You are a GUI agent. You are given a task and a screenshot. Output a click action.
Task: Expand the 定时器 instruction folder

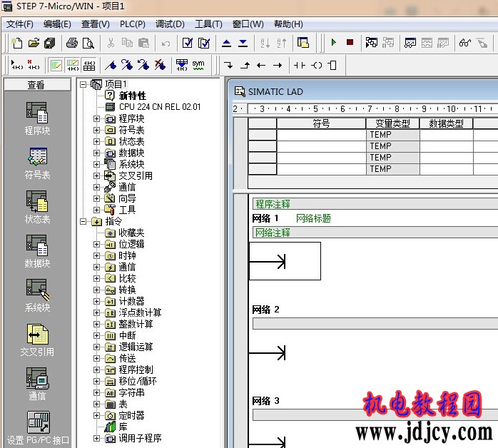click(x=96, y=416)
